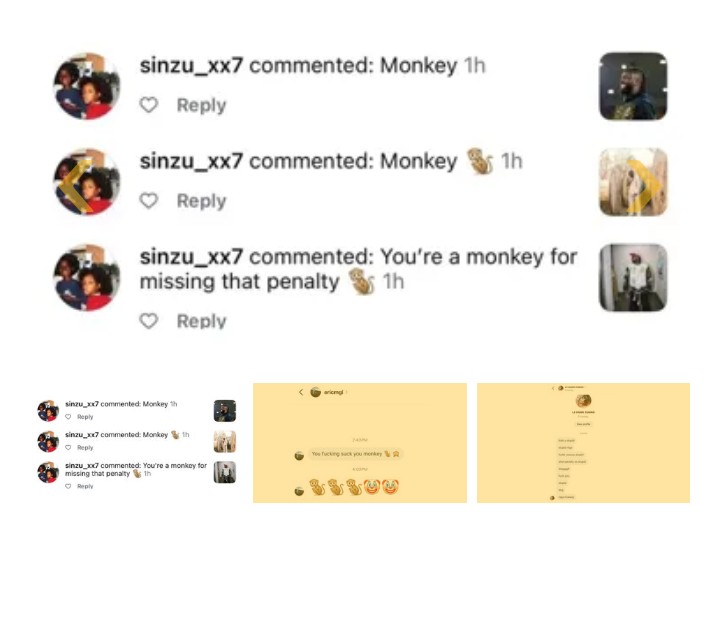The width and height of the screenshot is (720, 619).
Task: Reply to the second Monkey emoji comment
Action: point(202,201)
